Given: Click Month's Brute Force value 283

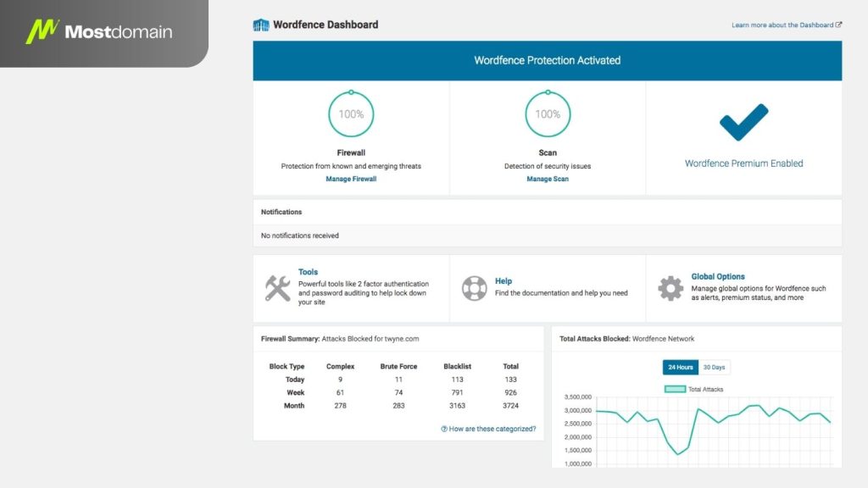Looking at the screenshot, I should click(x=398, y=406).
